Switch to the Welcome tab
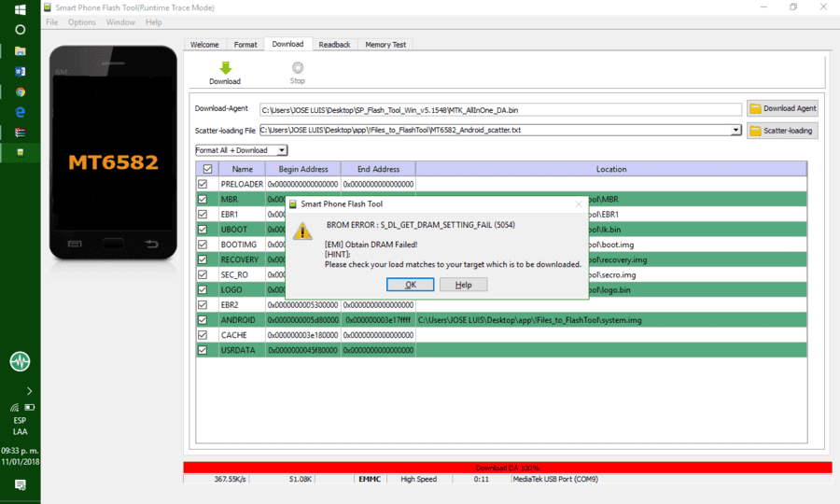This screenshot has width=840, height=504. click(204, 45)
